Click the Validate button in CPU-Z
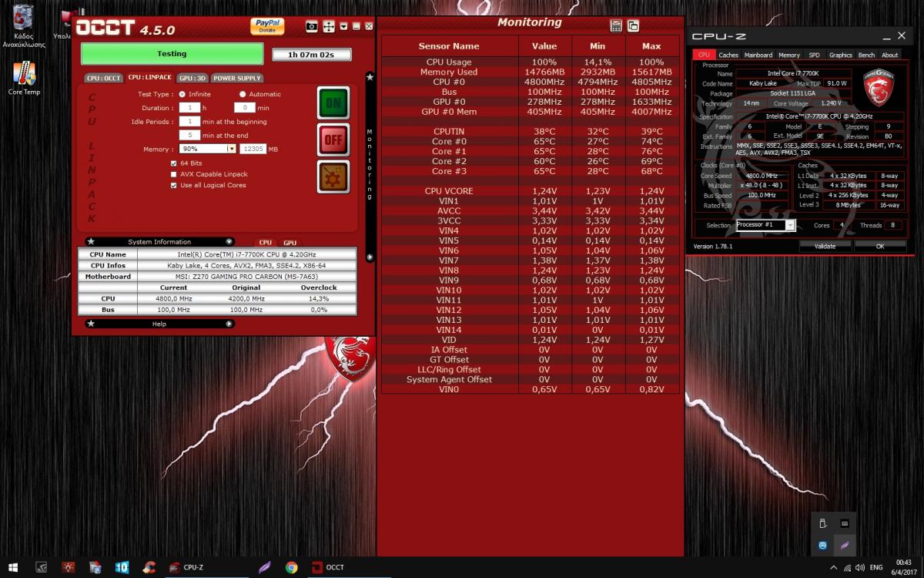This screenshot has width=924, height=578. [825, 246]
